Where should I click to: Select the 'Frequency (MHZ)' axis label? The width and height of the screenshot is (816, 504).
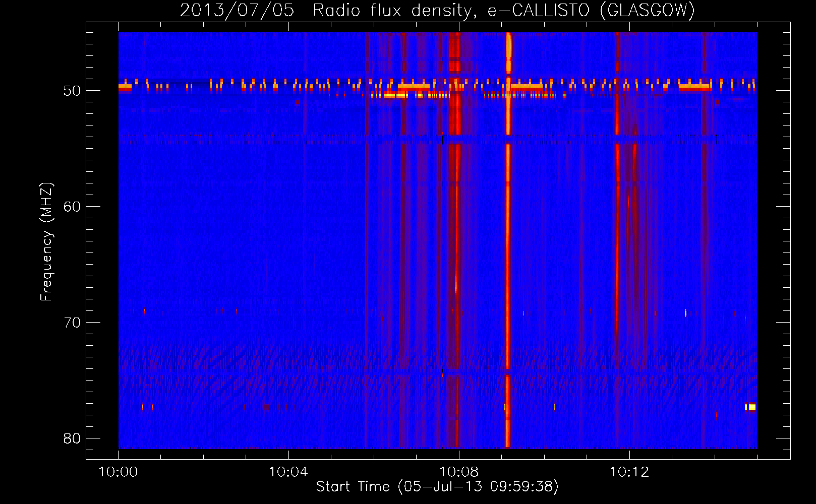click(x=46, y=242)
